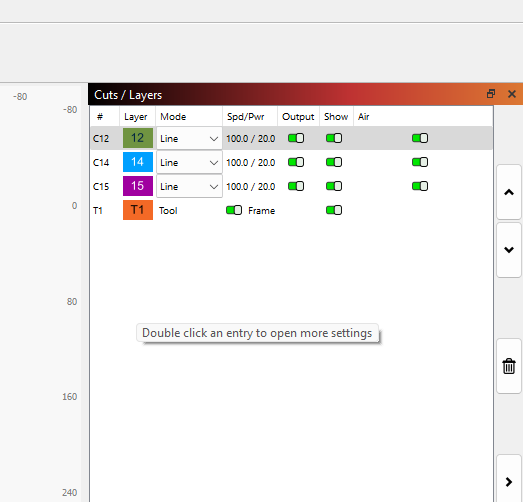Viewport: 523px width, 502px height.
Task: Disable Frame toggle on T1 tool layer
Action: (x=234, y=210)
